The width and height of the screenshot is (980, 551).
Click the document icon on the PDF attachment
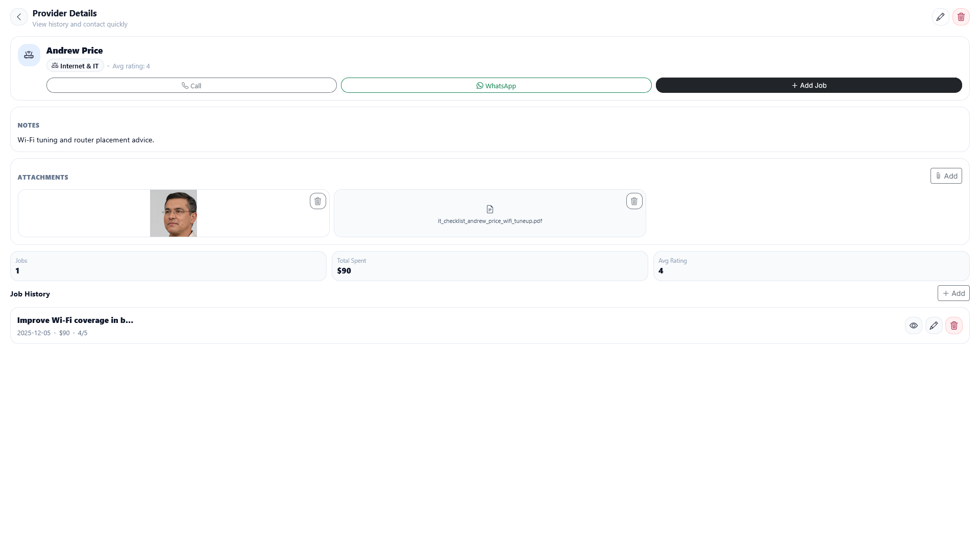[x=489, y=209]
